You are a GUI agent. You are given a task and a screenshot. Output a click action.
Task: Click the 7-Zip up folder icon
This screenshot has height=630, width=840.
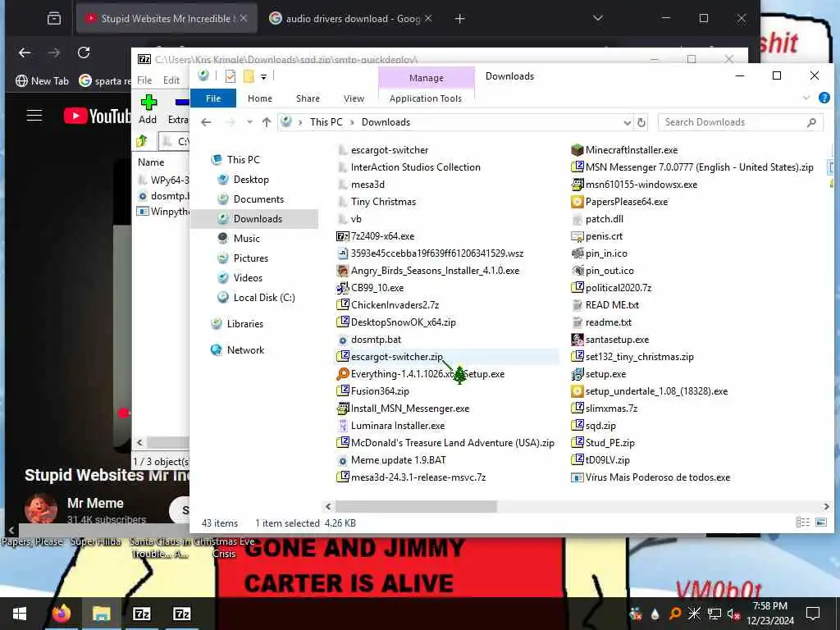coord(142,141)
